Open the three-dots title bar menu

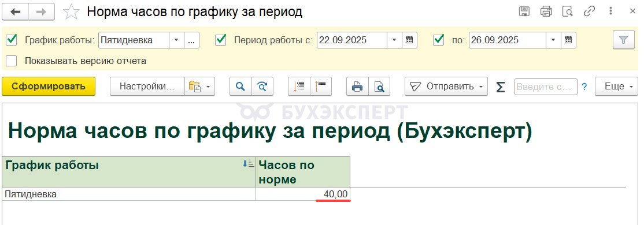[x=611, y=12]
